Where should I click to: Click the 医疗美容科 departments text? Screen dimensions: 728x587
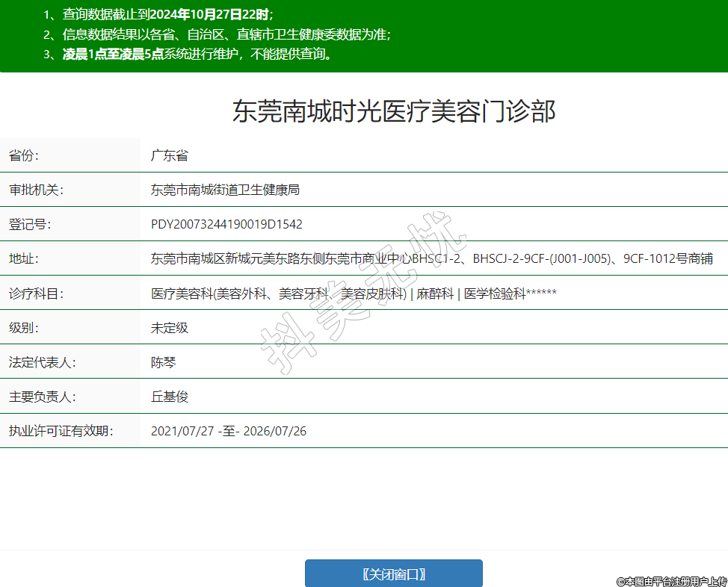(x=354, y=293)
